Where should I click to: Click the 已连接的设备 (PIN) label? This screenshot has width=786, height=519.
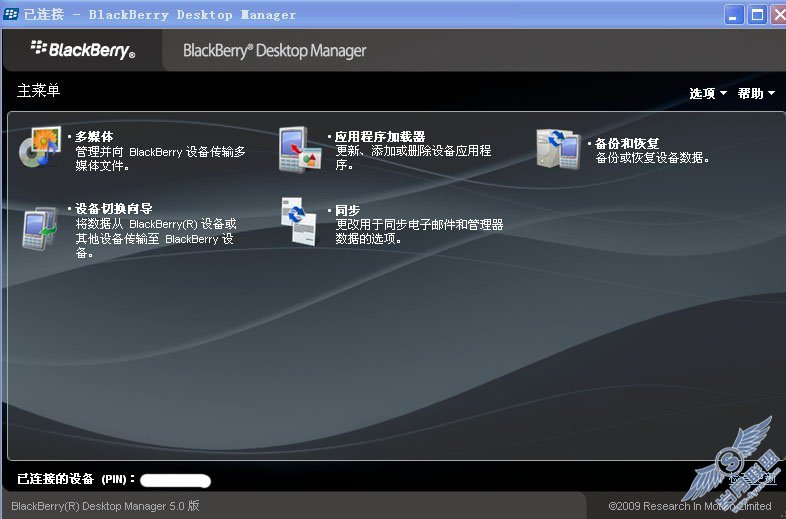click(76, 479)
